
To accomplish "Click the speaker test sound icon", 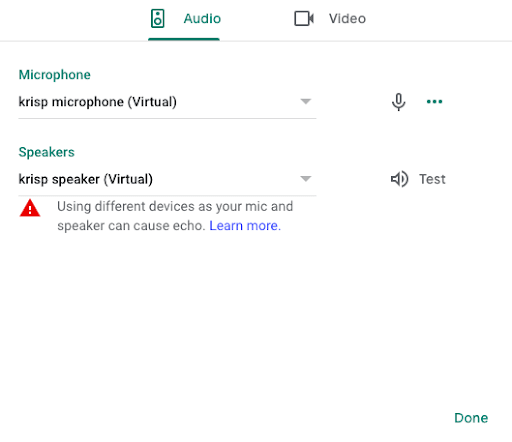I will [x=399, y=179].
